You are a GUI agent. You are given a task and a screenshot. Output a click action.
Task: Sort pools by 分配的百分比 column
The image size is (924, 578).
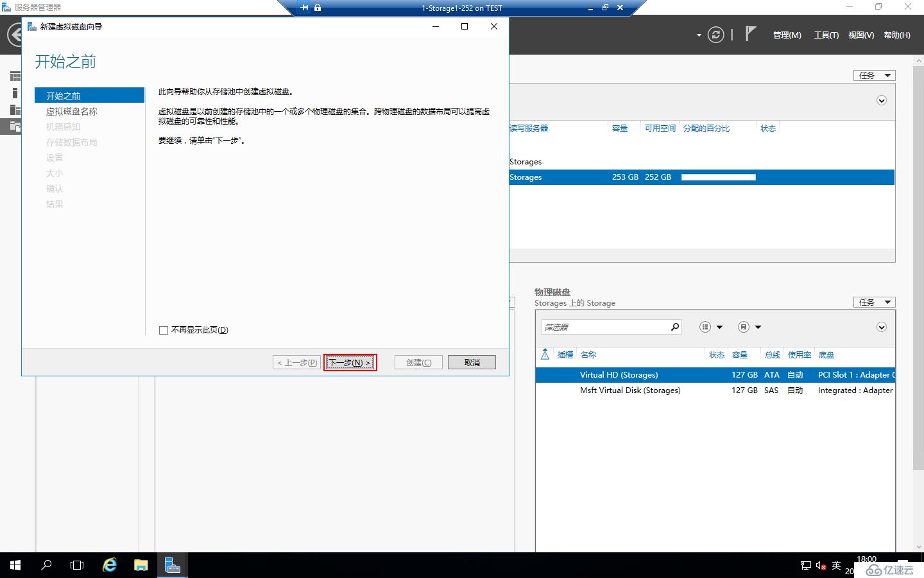706,128
